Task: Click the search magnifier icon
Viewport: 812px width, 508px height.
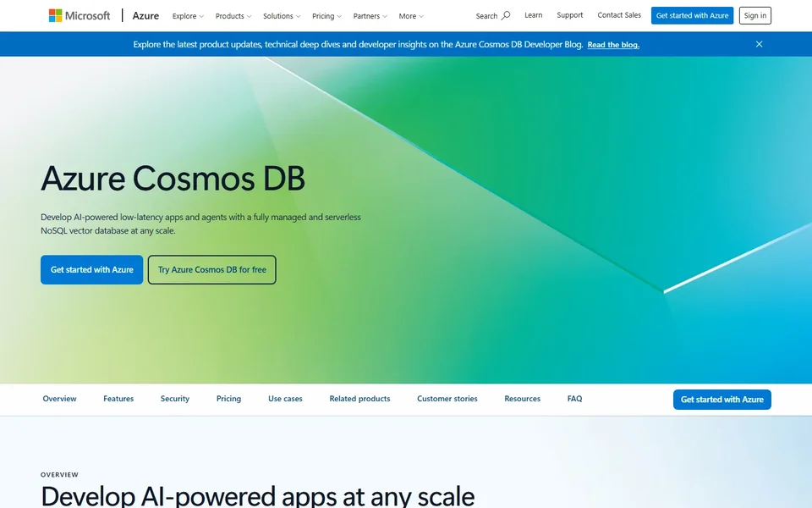Action: [506, 15]
